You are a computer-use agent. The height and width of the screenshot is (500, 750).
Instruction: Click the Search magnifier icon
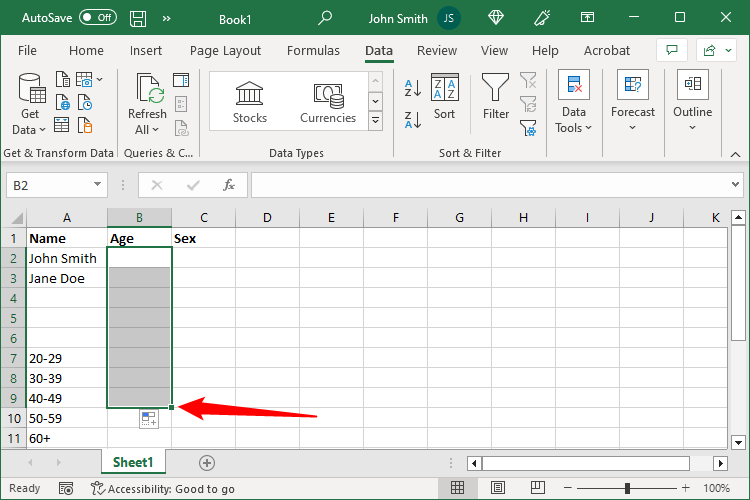pyautogui.click(x=325, y=18)
